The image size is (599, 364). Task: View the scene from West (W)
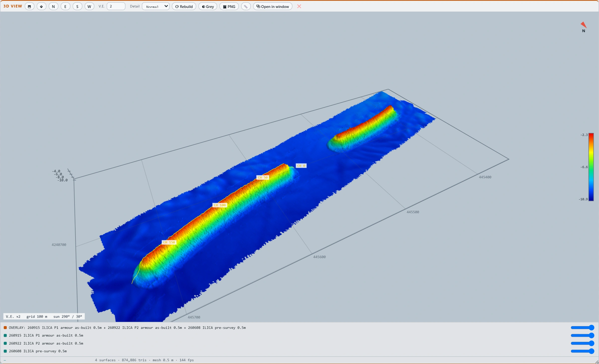coord(89,6)
